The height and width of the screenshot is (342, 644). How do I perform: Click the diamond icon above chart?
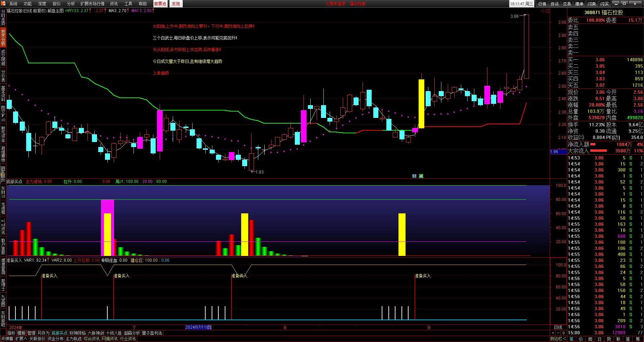click(x=543, y=11)
